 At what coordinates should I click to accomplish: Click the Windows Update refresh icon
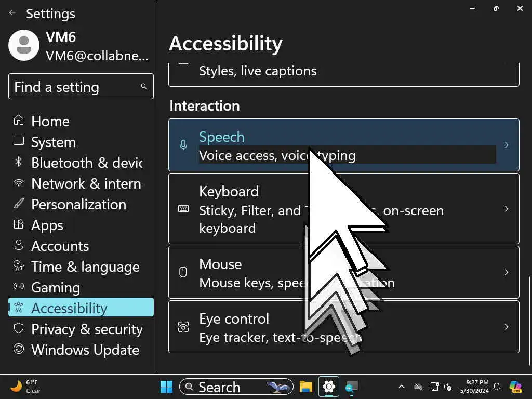point(19,349)
